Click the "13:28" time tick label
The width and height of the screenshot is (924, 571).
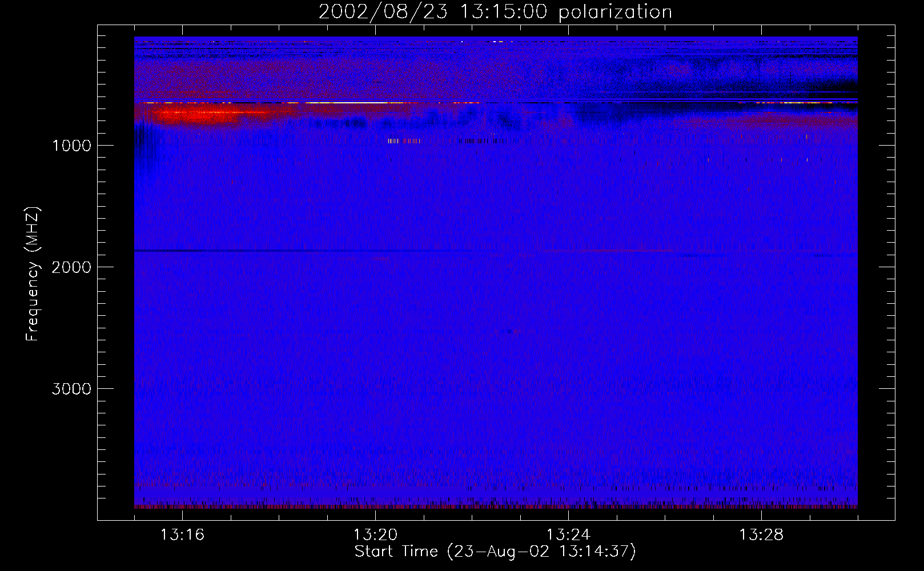(761, 535)
